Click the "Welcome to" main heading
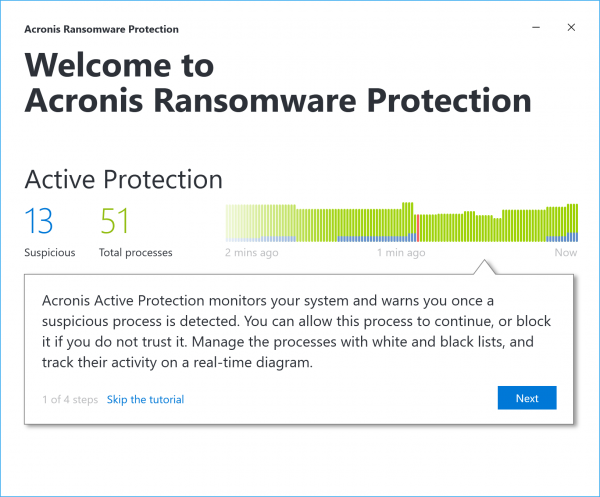The width and height of the screenshot is (600, 497). point(119,66)
